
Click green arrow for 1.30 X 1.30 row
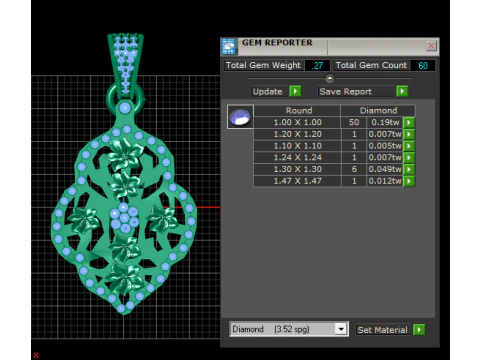[409, 169]
